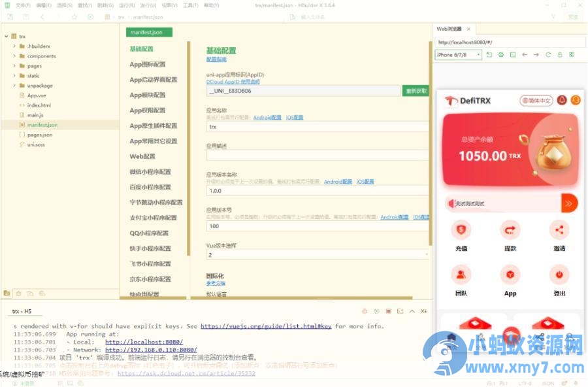Image resolution: width=588 pixels, height=387 pixels.
Task: Open 充值 recharge icon in DefiTRX
Action: tap(461, 229)
